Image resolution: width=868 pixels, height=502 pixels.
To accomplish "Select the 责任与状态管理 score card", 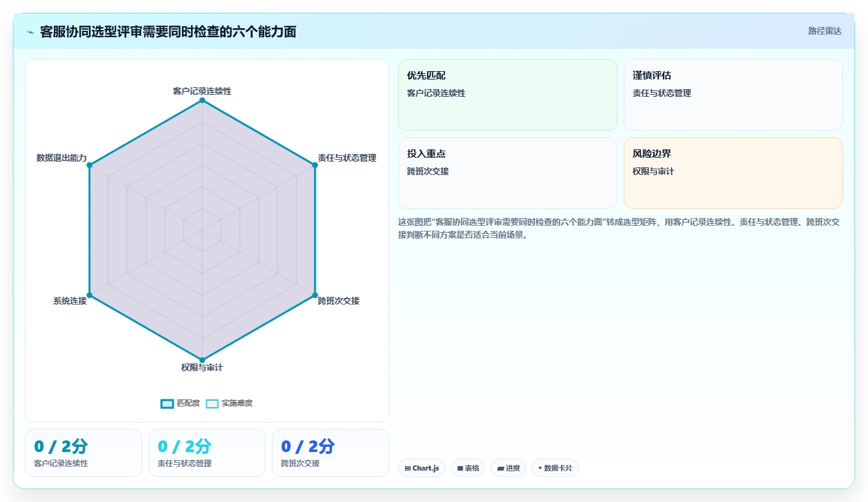I will [x=207, y=453].
